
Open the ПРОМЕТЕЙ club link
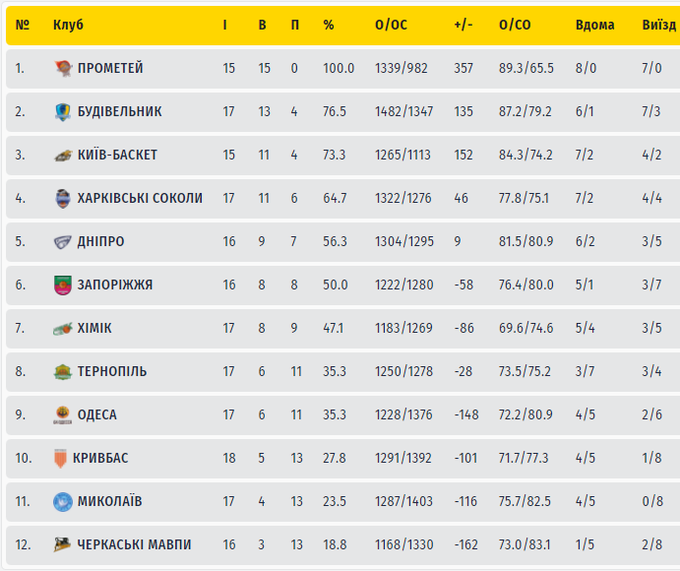tap(110, 68)
